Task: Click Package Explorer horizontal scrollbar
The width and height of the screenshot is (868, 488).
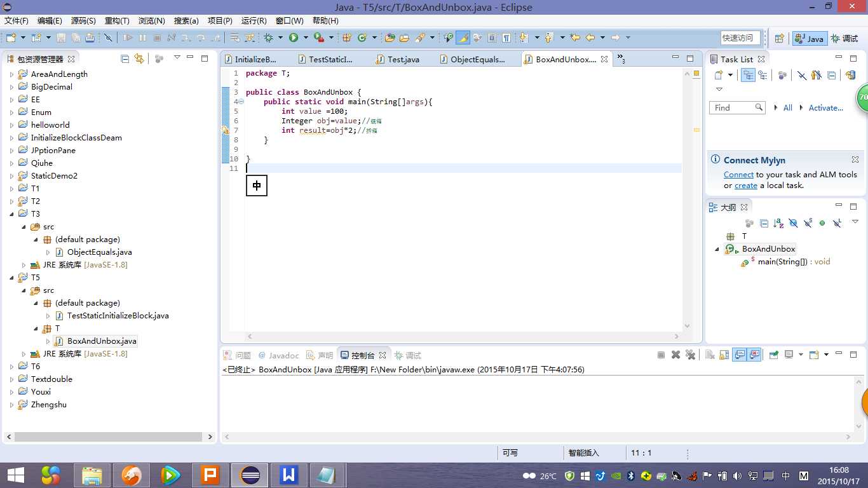Action: pos(109,437)
